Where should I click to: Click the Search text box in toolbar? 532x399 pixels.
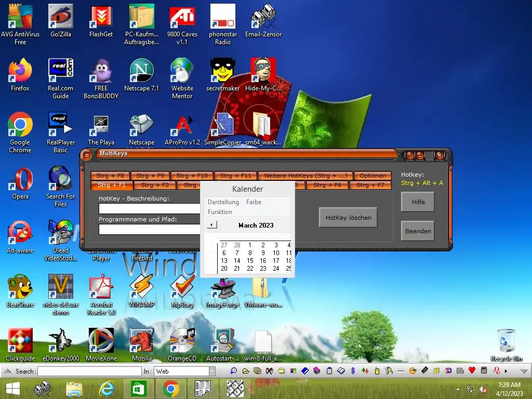pos(89,371)
